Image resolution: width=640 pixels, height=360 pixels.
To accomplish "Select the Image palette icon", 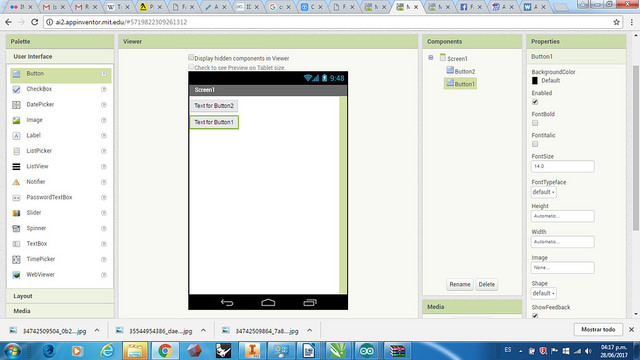I will coord(16,120).
